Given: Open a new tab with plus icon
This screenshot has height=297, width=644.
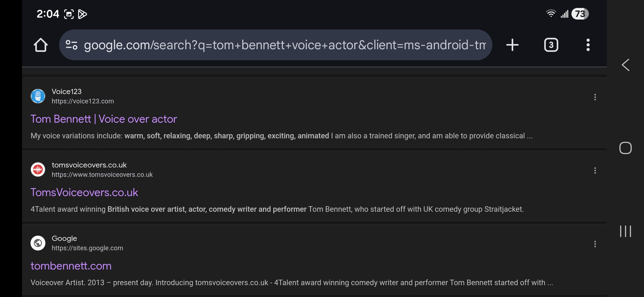Looking at the screenshot, I should (x=512, y=45).
